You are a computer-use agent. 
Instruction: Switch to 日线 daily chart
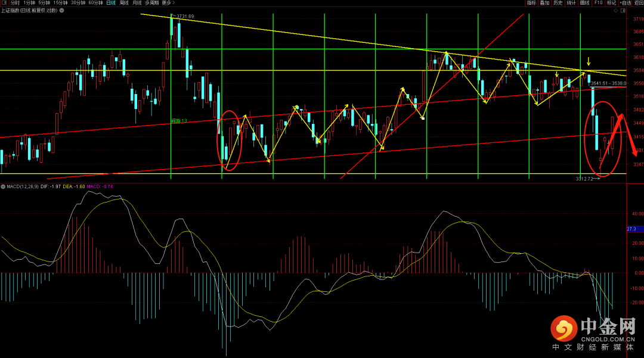pos(111,3)
